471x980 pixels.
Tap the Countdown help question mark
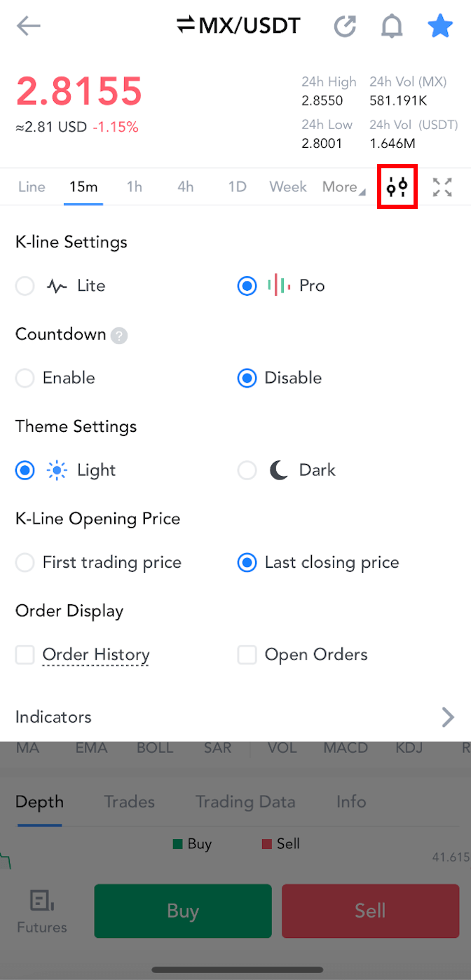(119, 335)
